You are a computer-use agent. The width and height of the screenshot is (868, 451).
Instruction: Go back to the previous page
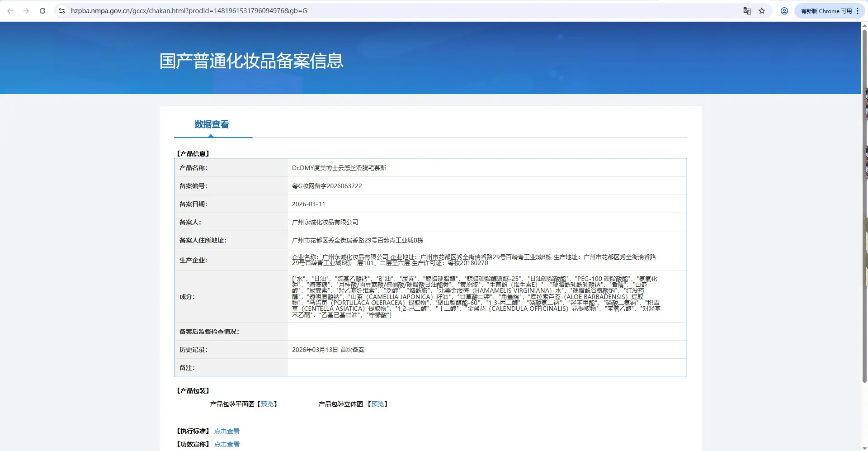pos(10,11)
